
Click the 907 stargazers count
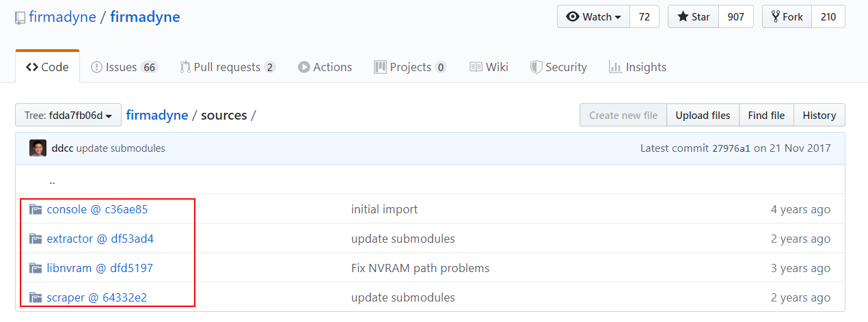pyautogui.click(x=736, y=17)
